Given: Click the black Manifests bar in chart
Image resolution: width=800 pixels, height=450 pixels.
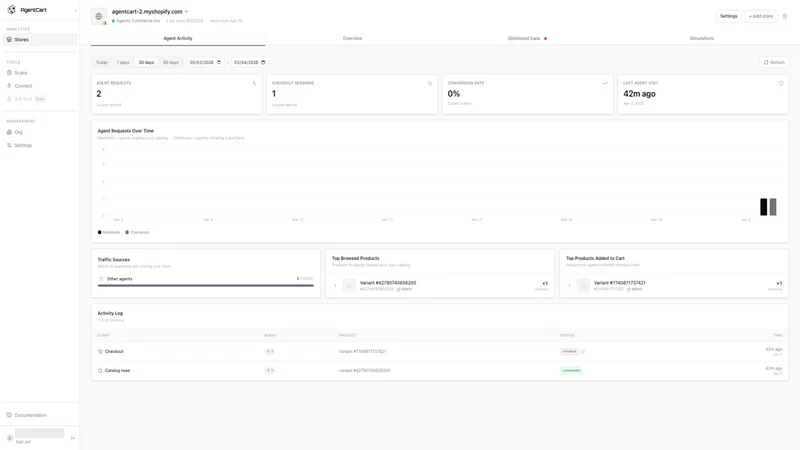Looking at the screenshot, I should coord(763,207).
